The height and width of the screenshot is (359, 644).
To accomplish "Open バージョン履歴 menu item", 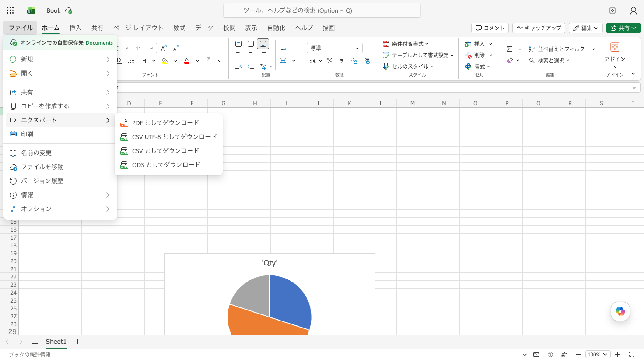I will click(x=60, y=181).
